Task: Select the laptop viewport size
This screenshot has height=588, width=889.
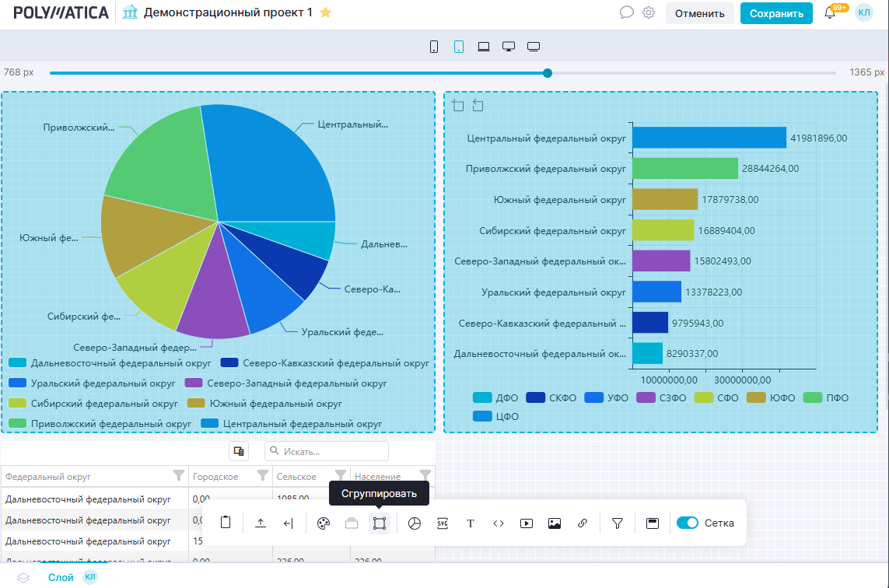Action: click(484, 47)
